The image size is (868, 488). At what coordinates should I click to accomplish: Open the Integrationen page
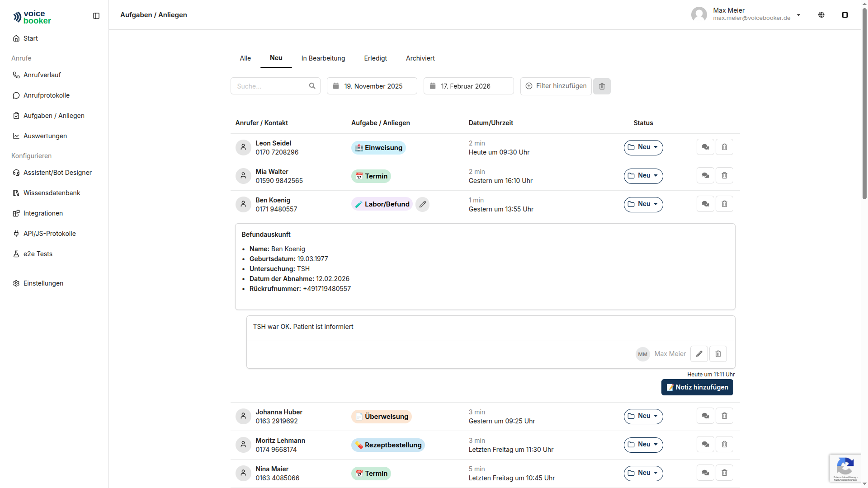coord(43,213)
